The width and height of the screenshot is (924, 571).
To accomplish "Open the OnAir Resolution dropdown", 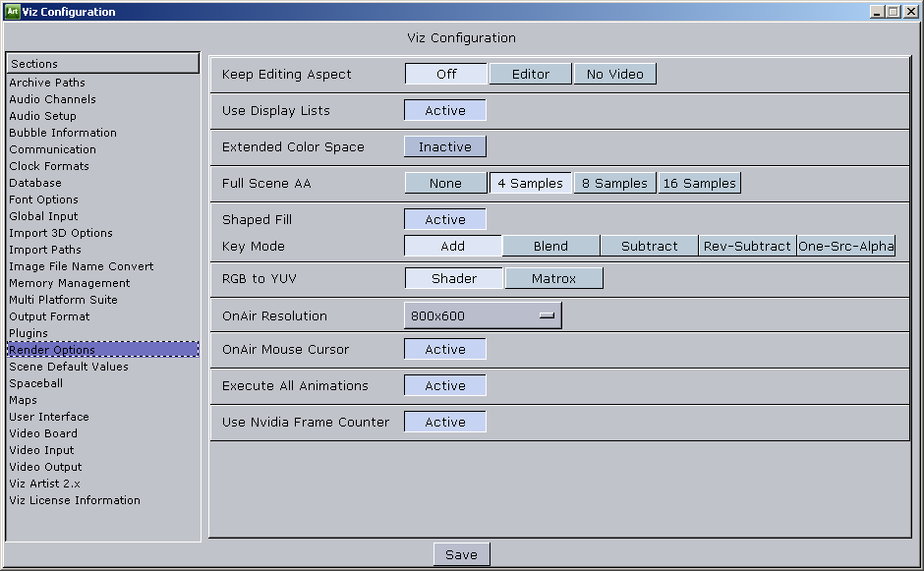I will coord(482,314).
